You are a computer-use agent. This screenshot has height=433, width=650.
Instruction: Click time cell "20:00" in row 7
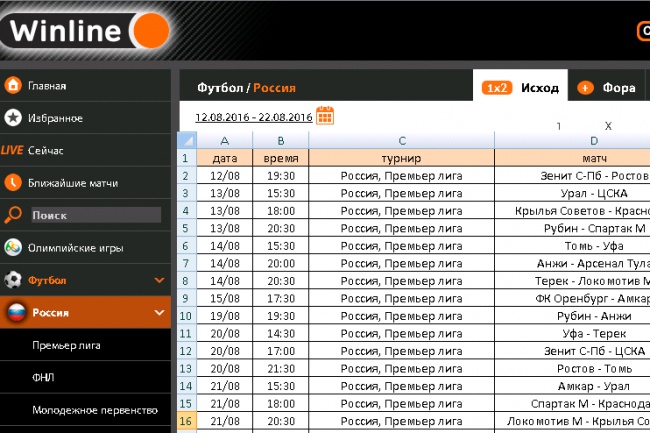point(281,263)
